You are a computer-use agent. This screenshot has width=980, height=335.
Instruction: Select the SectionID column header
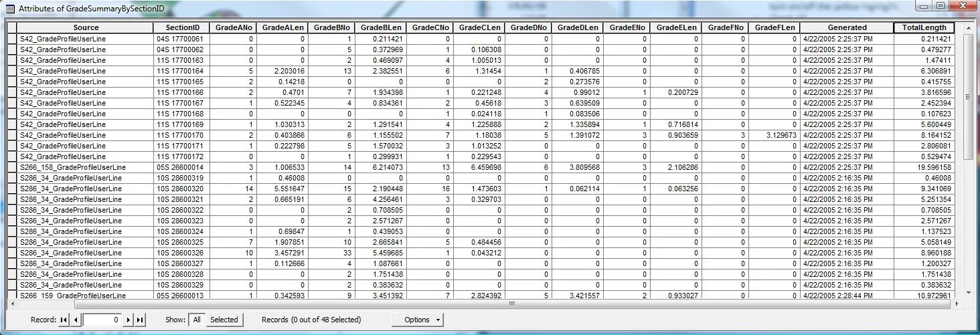(x=181, y=27)
